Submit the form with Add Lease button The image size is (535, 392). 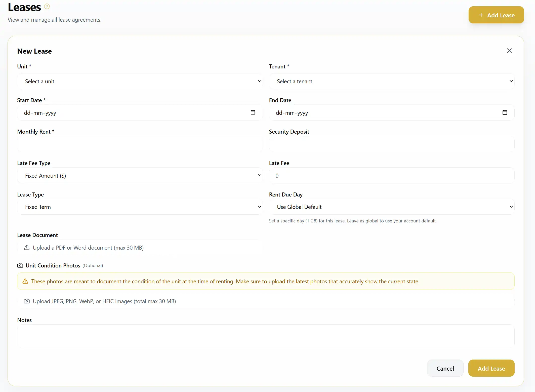(491, 368)
